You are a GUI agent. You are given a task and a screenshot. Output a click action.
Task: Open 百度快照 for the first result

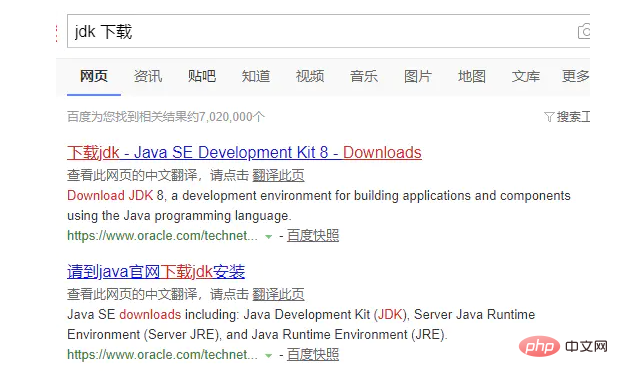(x=313, y=236)
